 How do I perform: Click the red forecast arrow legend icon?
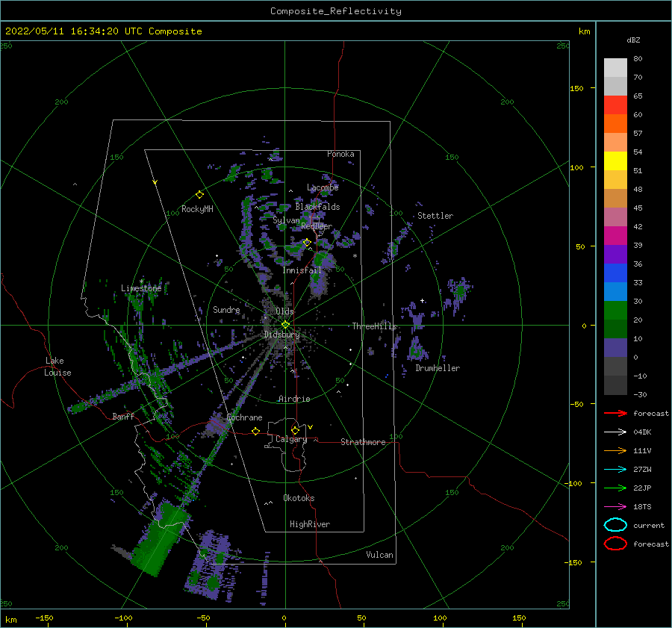click(615, 413)
